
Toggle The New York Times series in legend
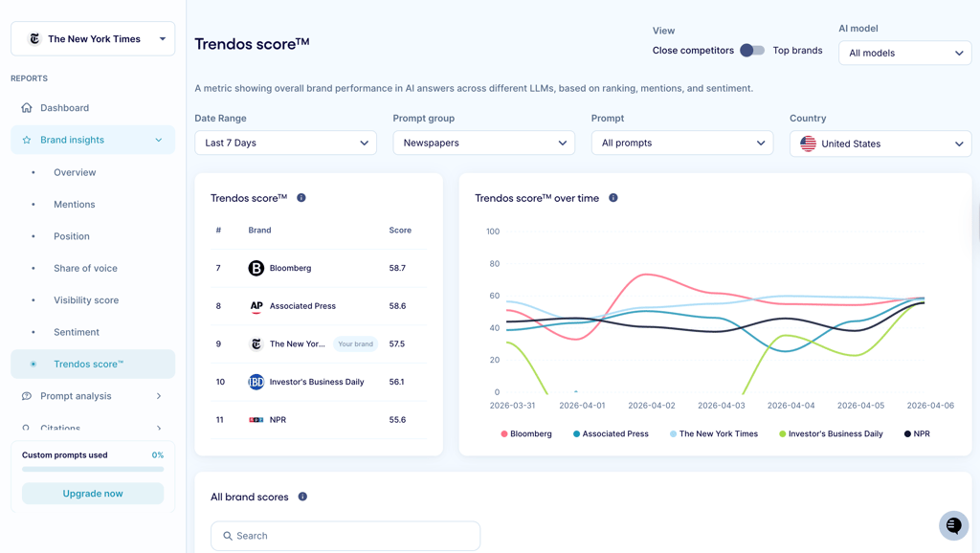[x=714, y=433]
